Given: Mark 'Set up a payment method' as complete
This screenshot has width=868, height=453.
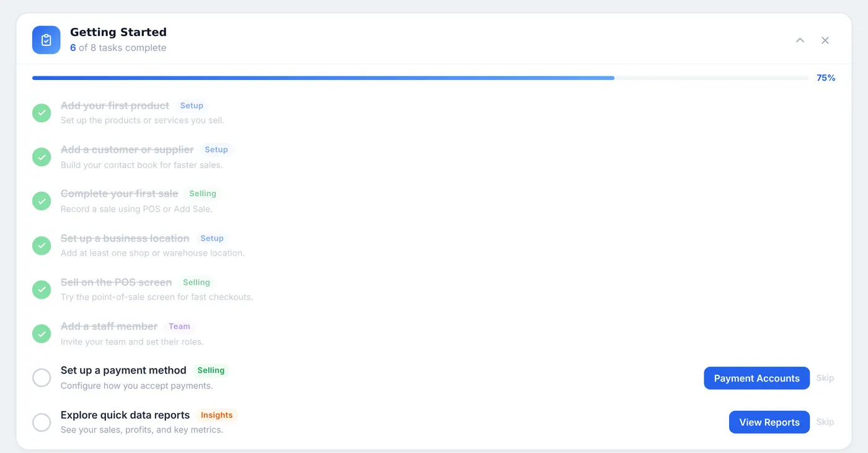Looking at the screenshot, I should click(x=42, y=378).
